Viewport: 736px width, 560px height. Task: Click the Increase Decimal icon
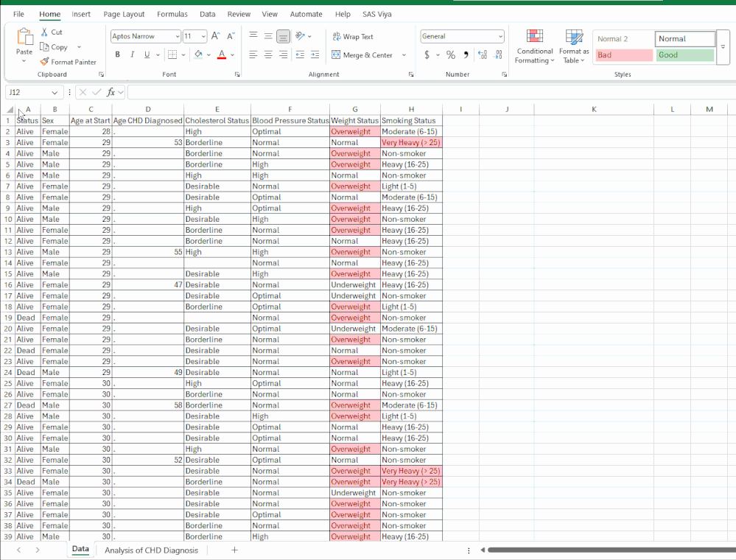pyautogui.click(x=483, y=55)
